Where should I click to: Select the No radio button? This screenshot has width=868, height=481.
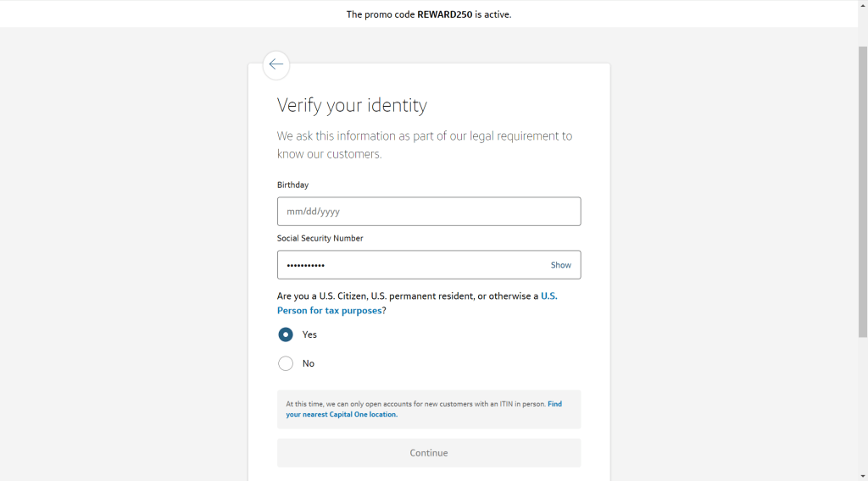tap(286, 363)
